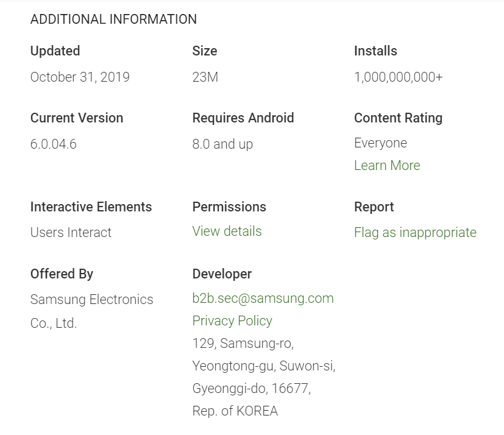Select version number 6.0.04.6
Image resolution: width=504 pixels, height=435 pixels.
click(54, 144)
